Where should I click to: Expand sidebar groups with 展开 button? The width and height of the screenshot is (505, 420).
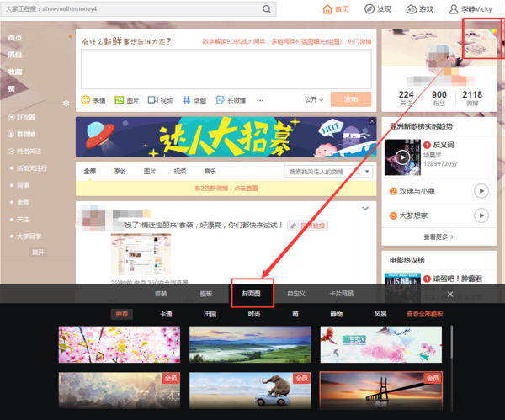[x=38, y=253]
